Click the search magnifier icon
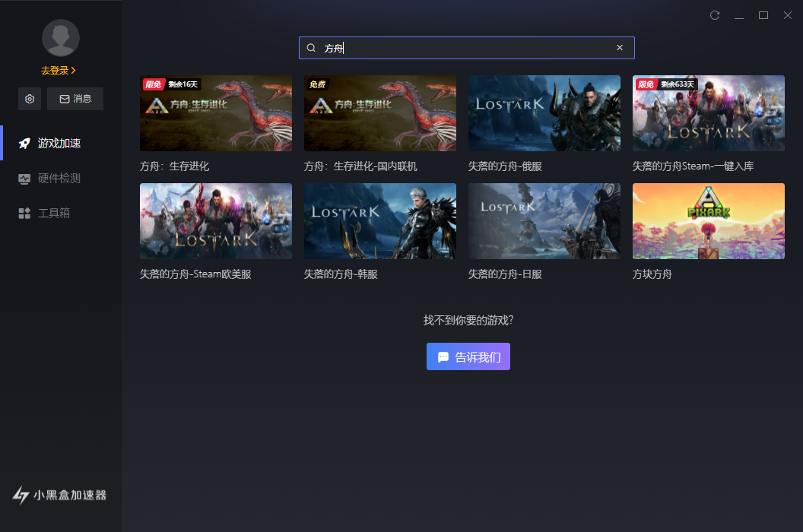Viewport: 803px width, 532px height. click(311, 48)
